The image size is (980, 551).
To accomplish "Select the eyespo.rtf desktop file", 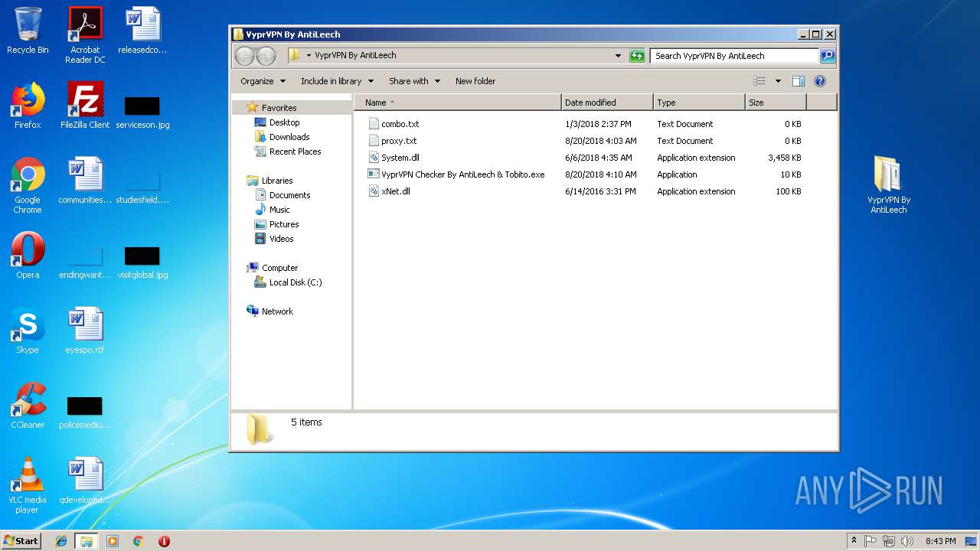I will click(x=85, y=331).
